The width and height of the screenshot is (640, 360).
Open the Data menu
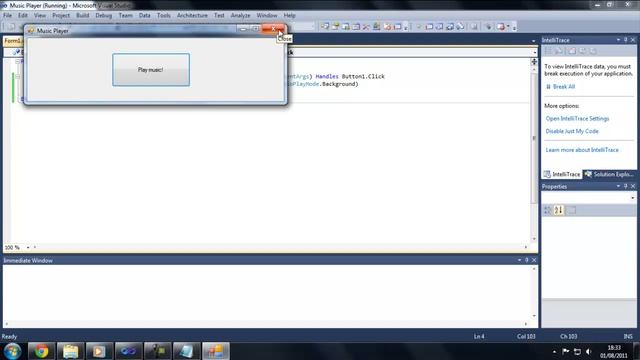pyautogui.click(x=144, y=16)
